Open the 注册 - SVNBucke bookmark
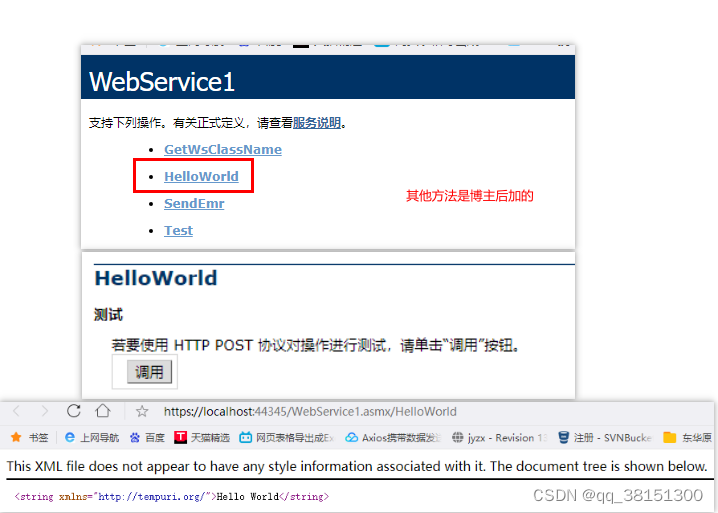 coord(605,437)
